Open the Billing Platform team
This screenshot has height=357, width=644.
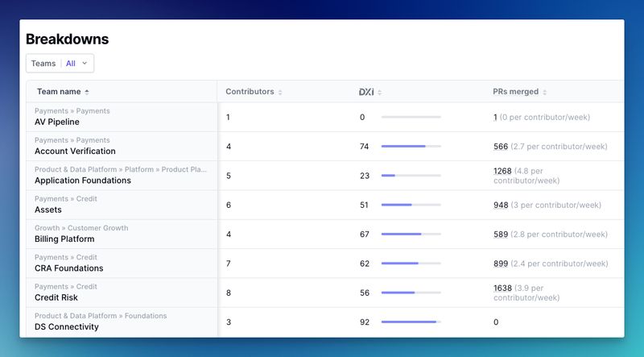[64, 239]
